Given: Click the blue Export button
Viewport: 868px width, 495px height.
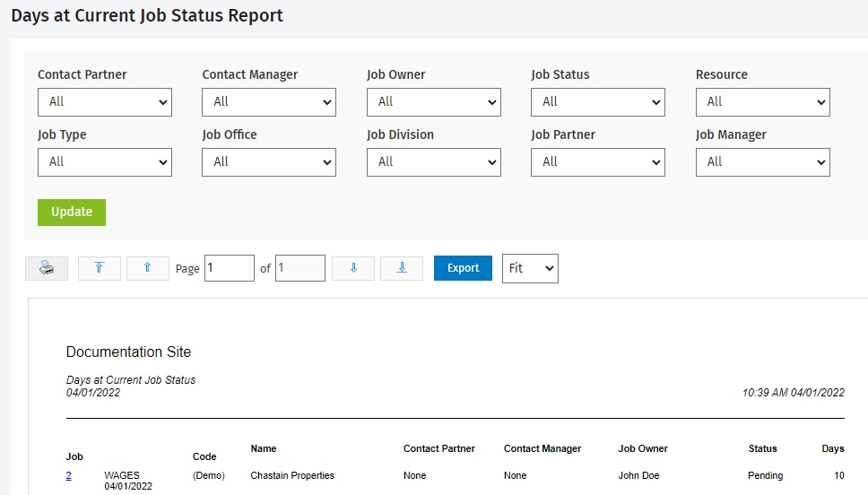Looking at the screenshot, I should point(463,268).
